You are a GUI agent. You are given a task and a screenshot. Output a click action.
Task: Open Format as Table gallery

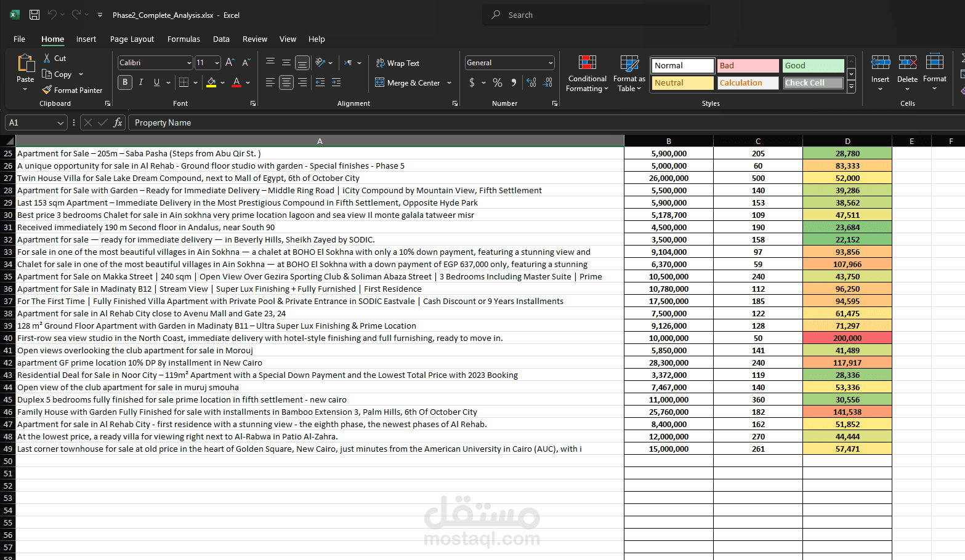(x=629, y=74)
